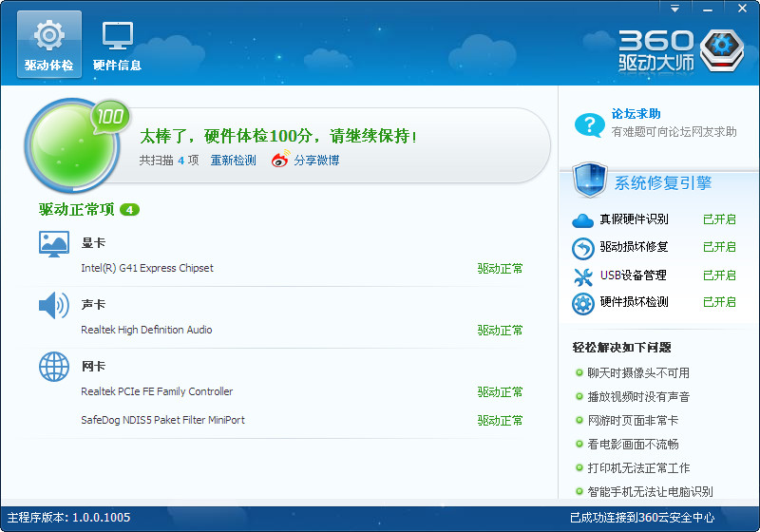The width and height of the screenshot is (760, 532).
Task: Close the 360驱动大师 window
Action: coord(742,9)
